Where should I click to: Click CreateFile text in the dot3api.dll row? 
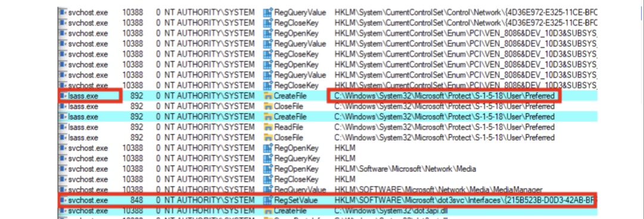[290, 211]
